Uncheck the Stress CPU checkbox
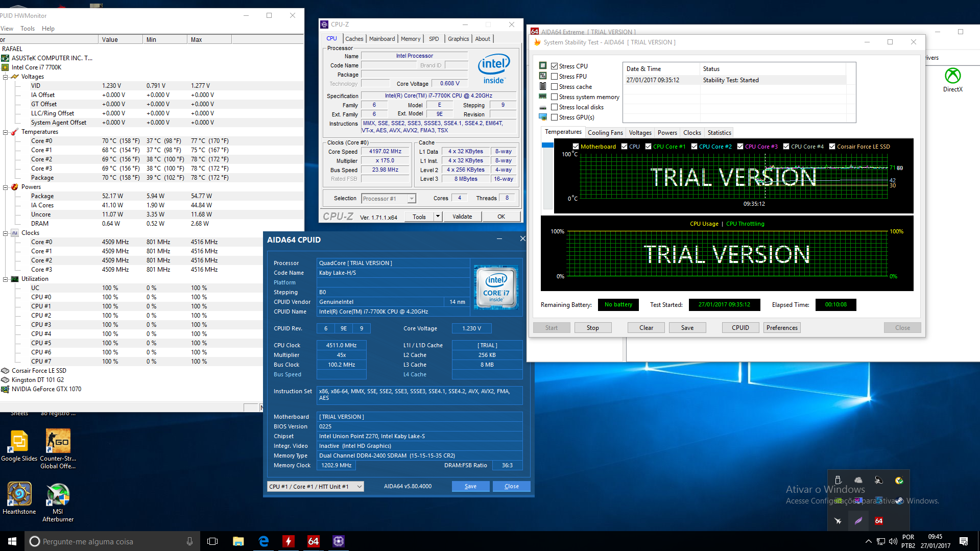Image resolution: width=980 pixels, height=551 pixels. click(554, 66)
